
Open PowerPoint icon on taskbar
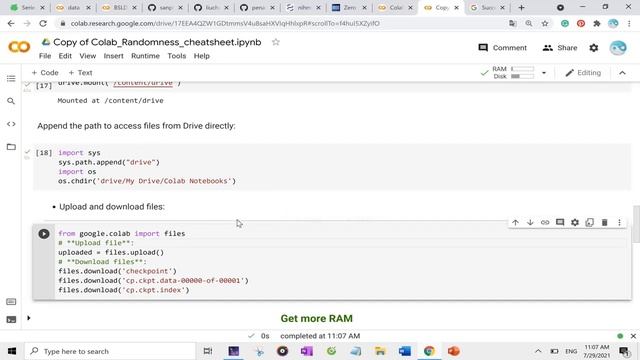(x=453, y=351)
